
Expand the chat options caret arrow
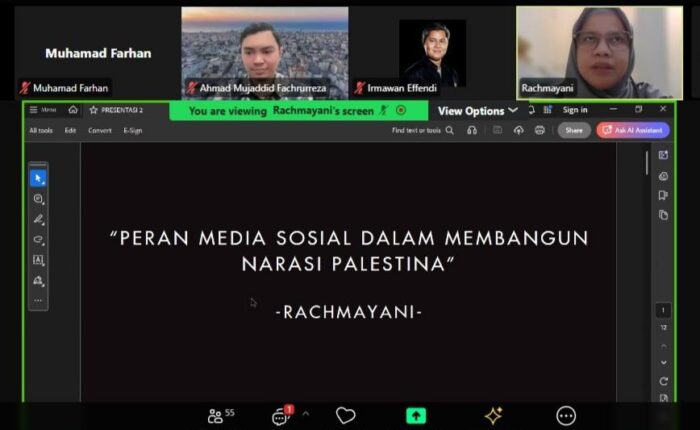(306, 414)
